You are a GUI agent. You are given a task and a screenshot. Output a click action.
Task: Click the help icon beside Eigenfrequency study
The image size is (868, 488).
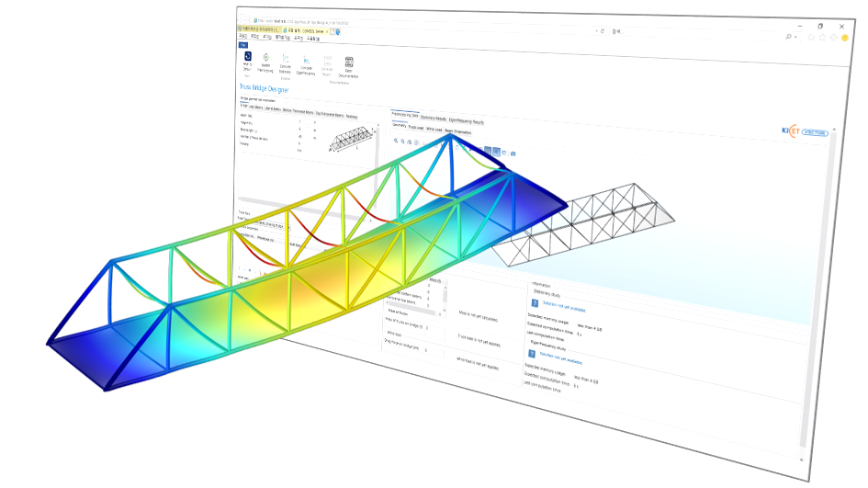(531, 354)
